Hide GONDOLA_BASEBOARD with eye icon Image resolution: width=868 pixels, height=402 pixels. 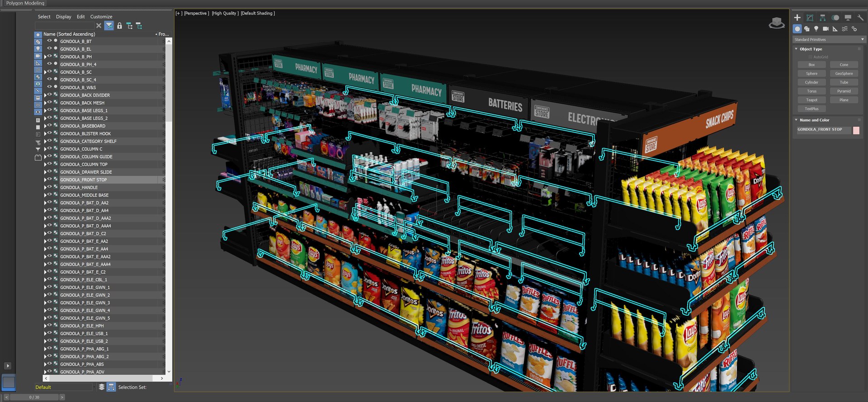click(49, 125)
